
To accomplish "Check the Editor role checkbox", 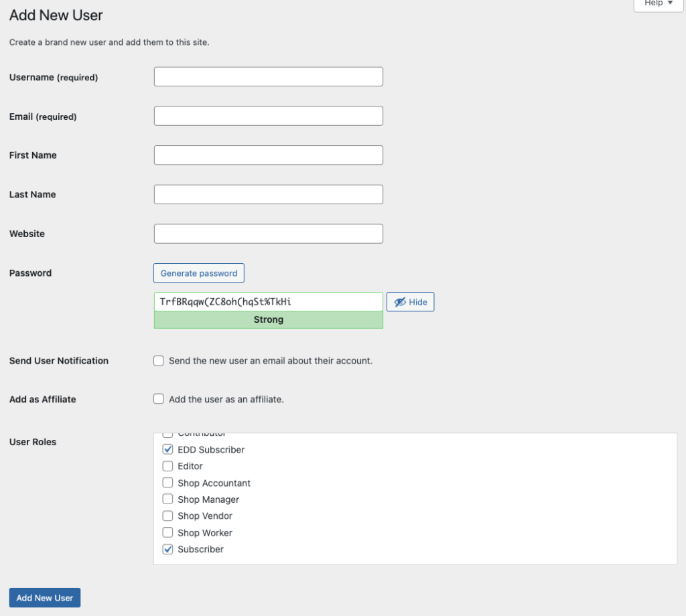I will [168, 466].
